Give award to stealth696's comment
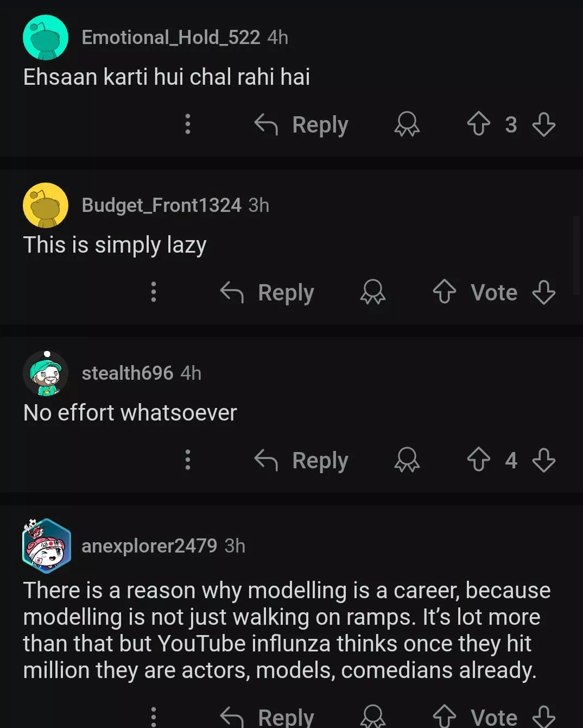Viewport: 583px width, 728px height. 407,460
